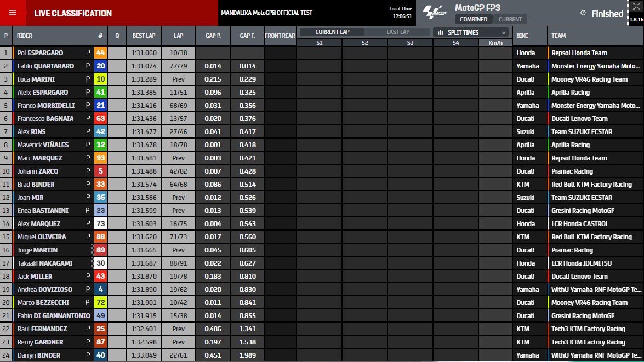Click the LAP column header

pos(178,36)
